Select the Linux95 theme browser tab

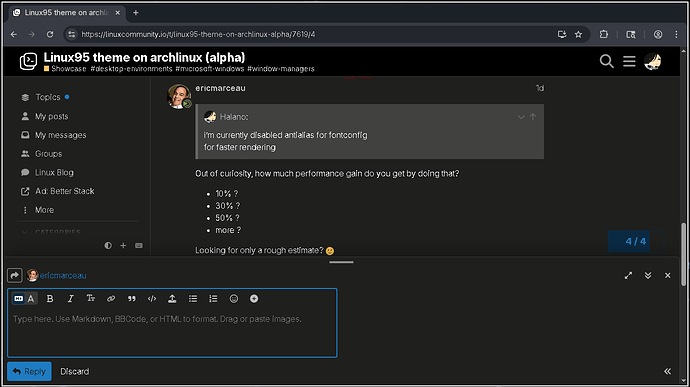[x=67, y=13]
